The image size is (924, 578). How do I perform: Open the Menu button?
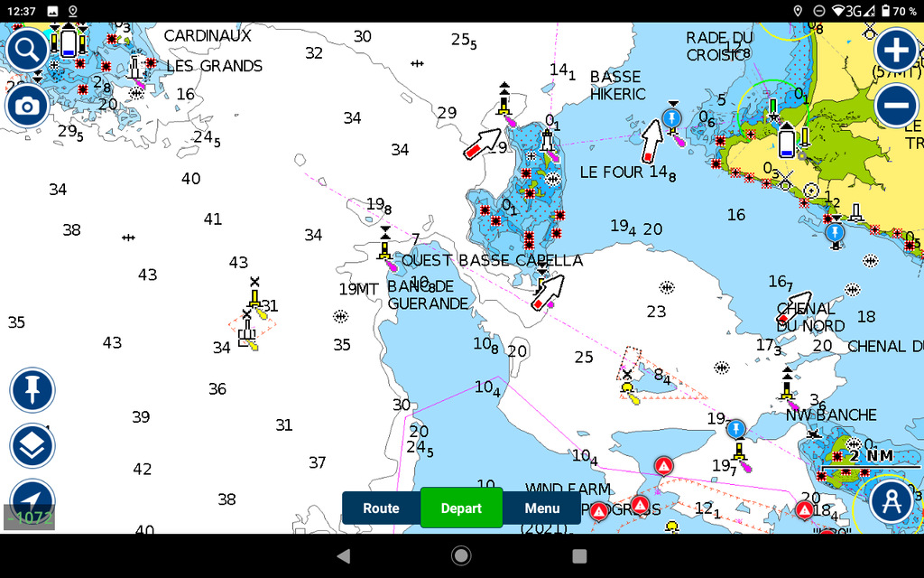(541, 508)
